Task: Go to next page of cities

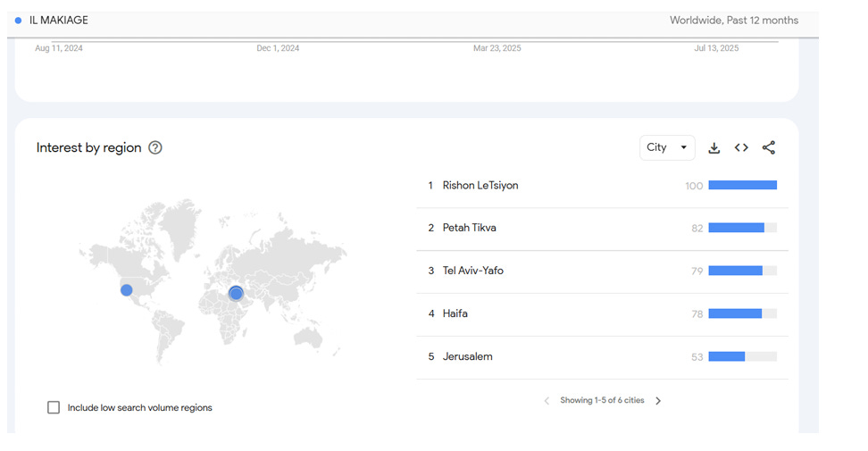Action: 658,401
